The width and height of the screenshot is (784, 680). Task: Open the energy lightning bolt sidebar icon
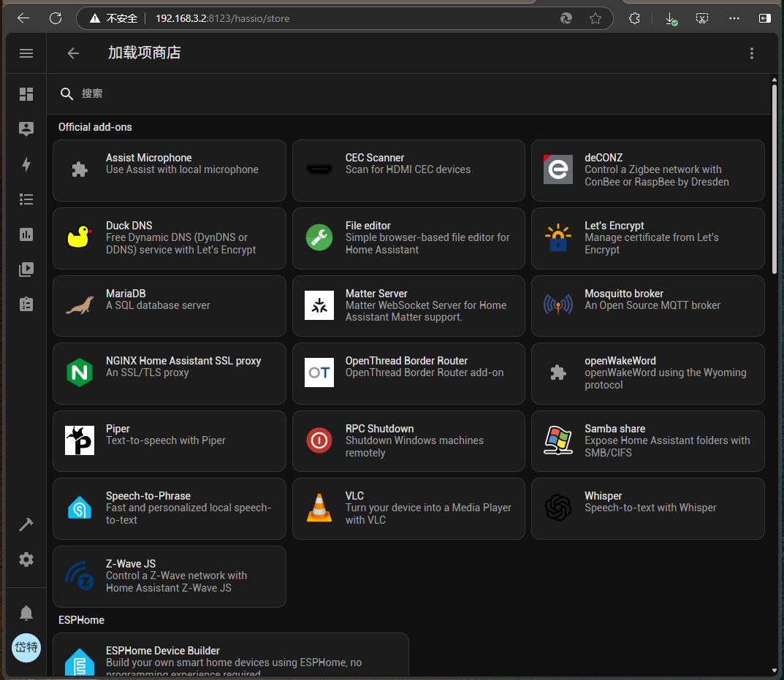click(26, 164)
